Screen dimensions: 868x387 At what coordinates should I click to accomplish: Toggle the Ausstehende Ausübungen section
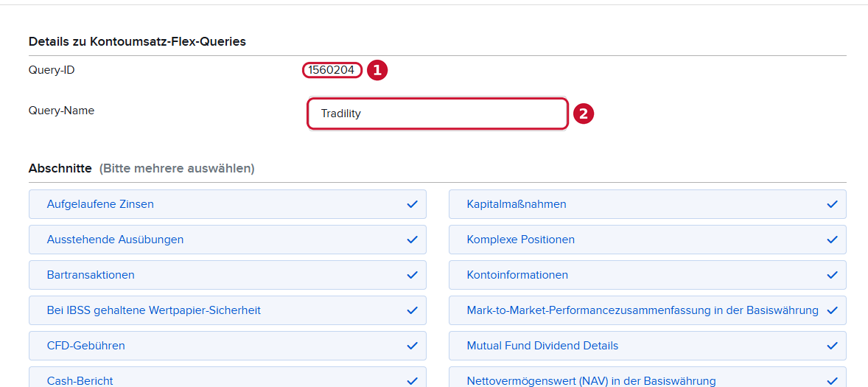point(228,240)
